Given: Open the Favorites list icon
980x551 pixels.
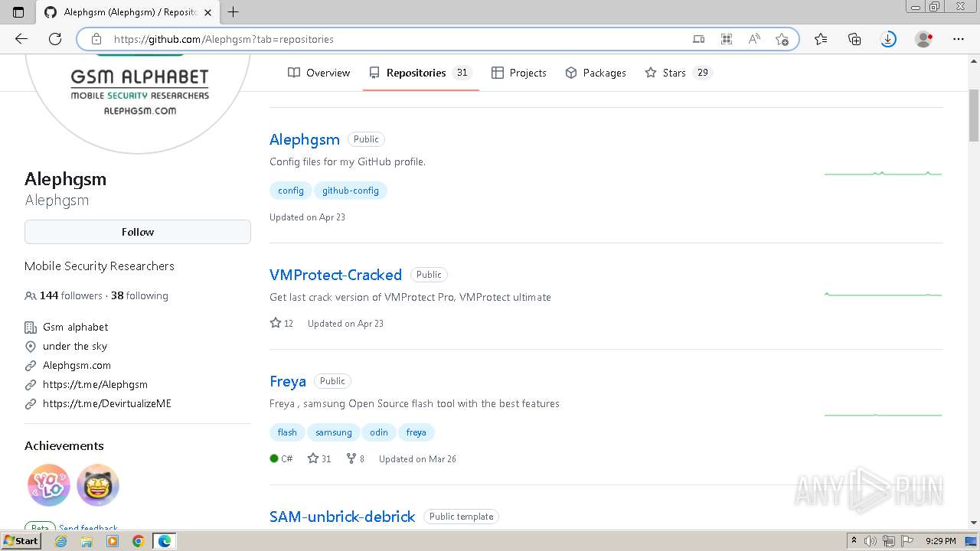Looking at the screenshot, I should 821,39.
